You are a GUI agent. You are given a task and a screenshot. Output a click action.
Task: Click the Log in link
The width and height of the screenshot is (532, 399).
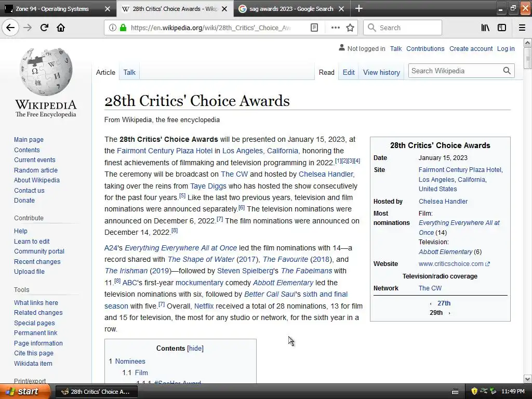click(506, 48)
